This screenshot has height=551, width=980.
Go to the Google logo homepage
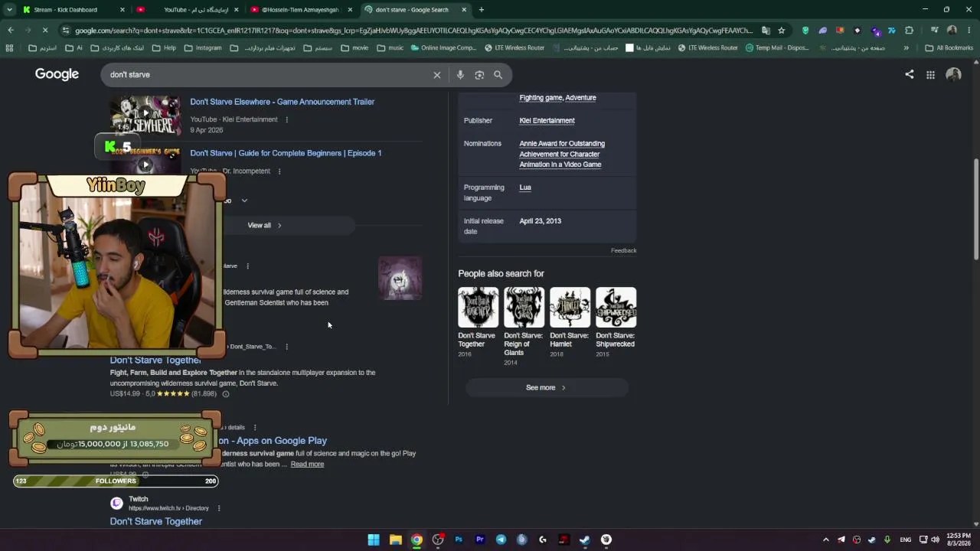(57, 74)
